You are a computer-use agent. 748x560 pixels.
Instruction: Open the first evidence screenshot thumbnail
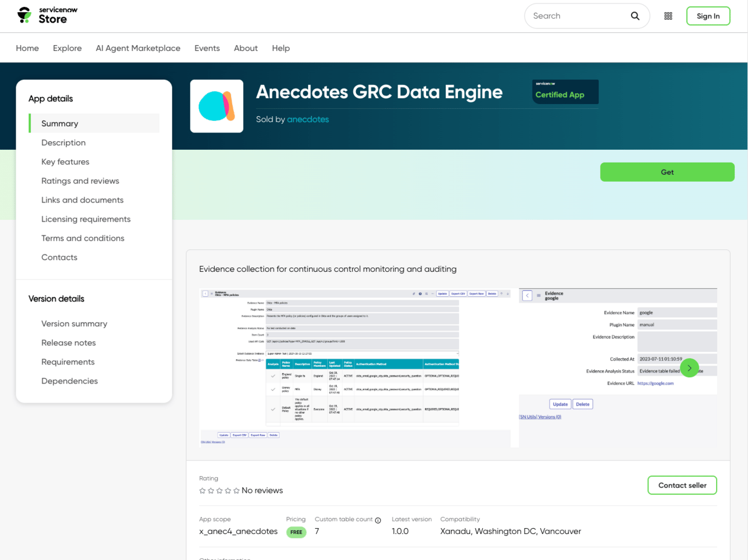[x=355, y=367]
